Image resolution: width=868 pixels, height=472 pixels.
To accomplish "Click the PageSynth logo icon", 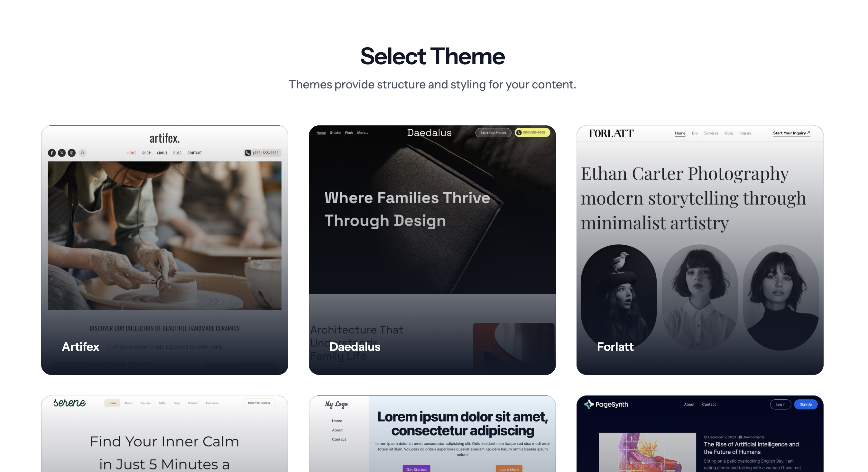I will (588, 404).
